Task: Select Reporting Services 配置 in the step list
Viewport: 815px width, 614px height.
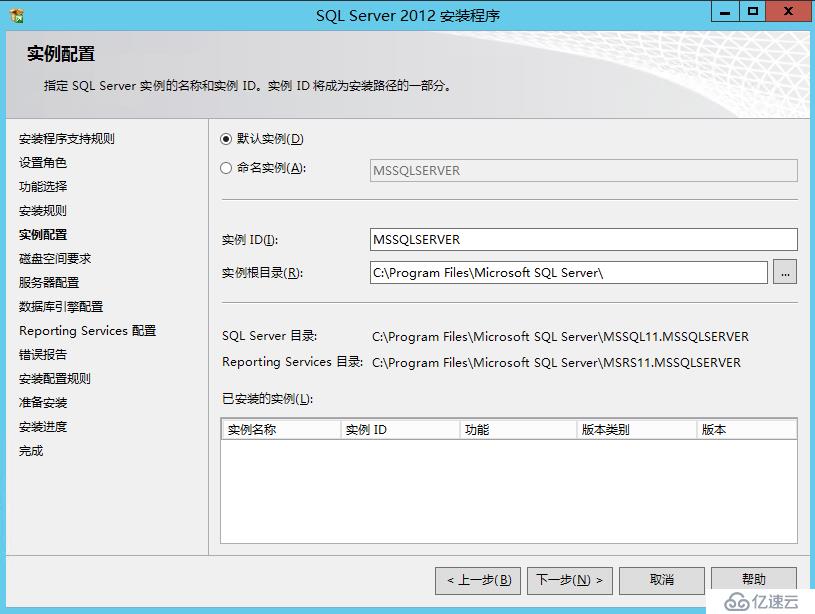Action: pos(87,331)
